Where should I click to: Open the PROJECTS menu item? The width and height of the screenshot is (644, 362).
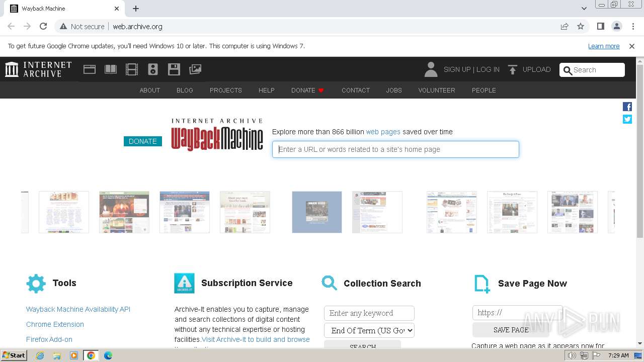coord(226,90)
